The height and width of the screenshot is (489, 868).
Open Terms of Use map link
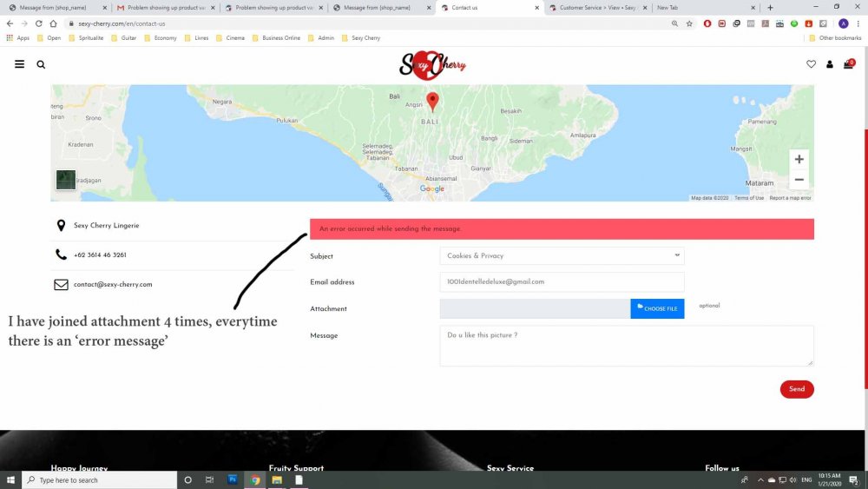point(749,198)
